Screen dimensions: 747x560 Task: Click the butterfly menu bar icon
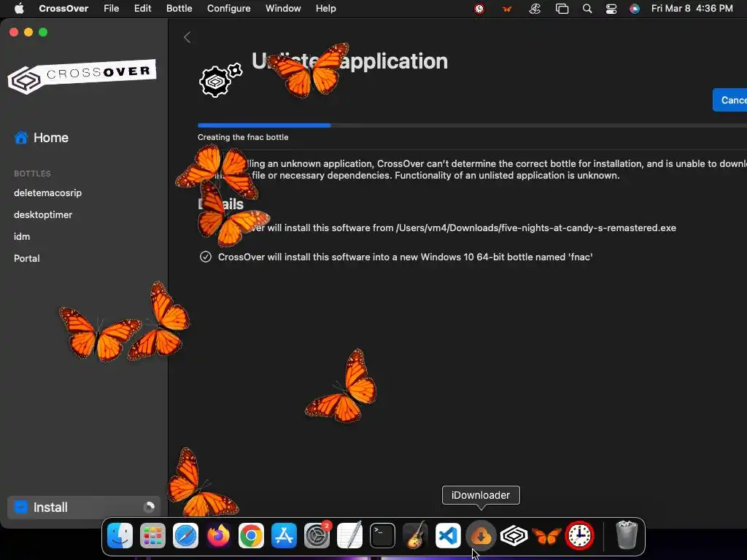pos(507,9)
